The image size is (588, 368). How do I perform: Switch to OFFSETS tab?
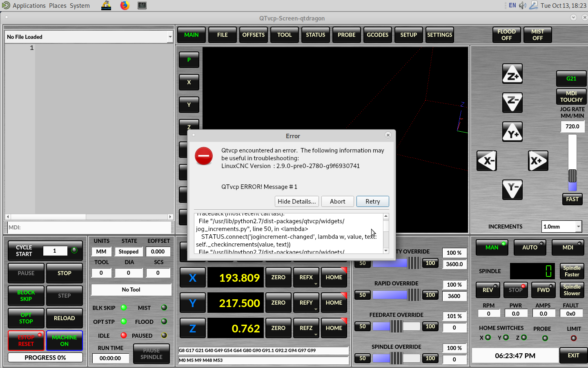254,35
